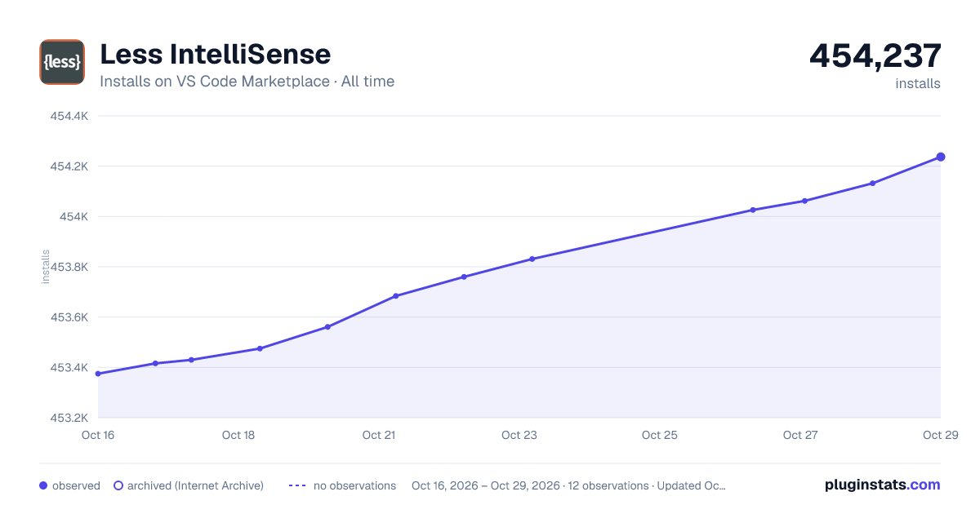980x514 pixels.
Task: Click the Oct 16 x-axis label
Action: coord(98,435)
